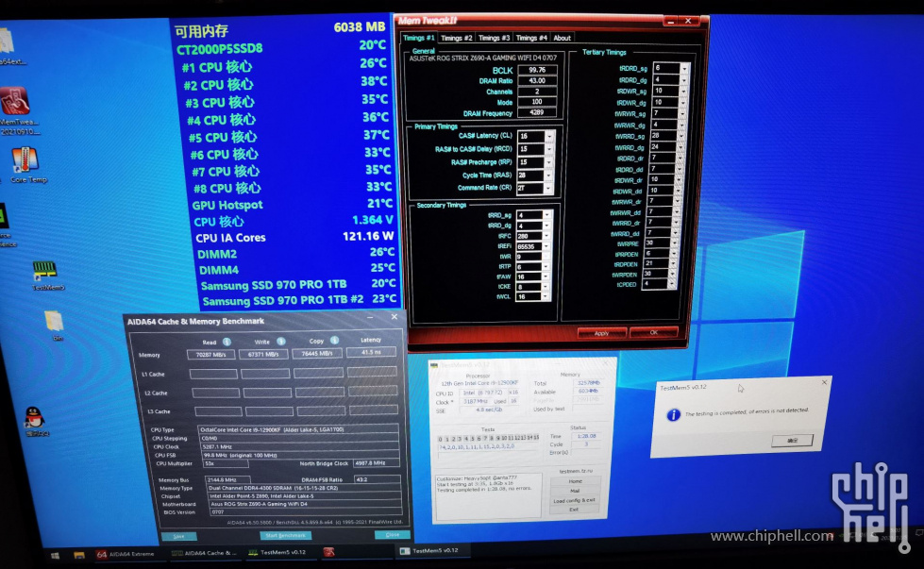Expand the tCPDED tertiary timing dropdown

point(671,283)
